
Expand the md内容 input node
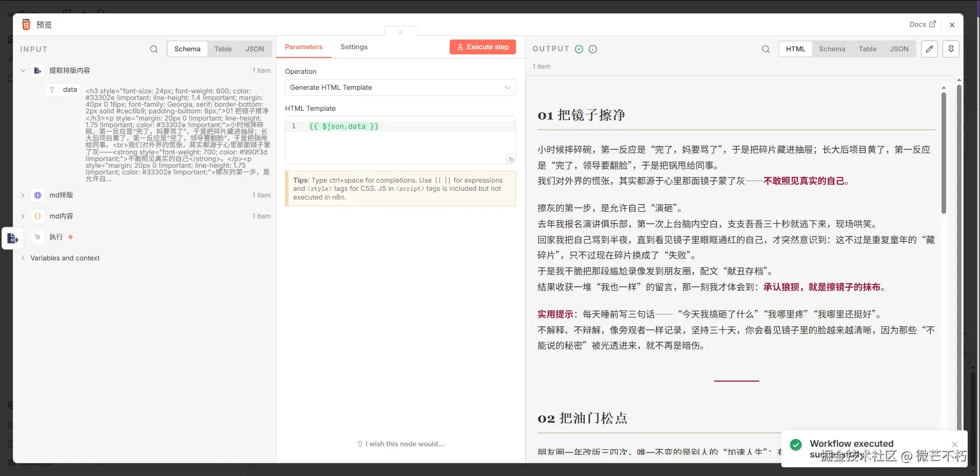click(x=23, y=216)
